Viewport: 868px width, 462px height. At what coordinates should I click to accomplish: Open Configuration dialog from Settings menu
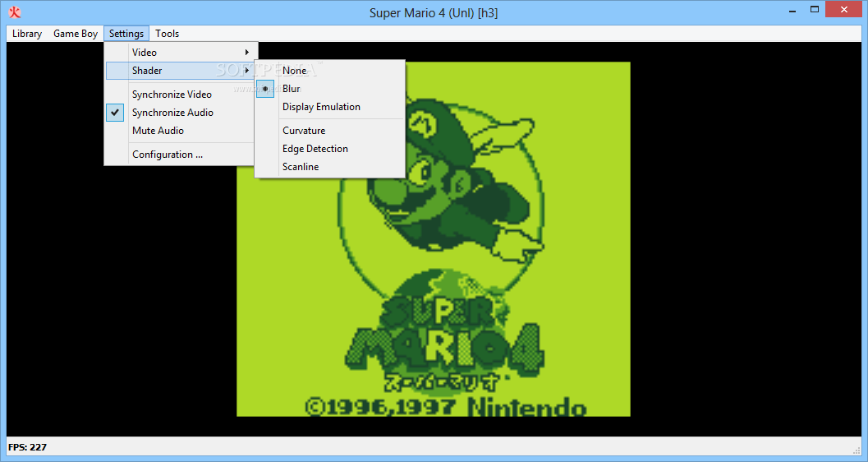180,155
